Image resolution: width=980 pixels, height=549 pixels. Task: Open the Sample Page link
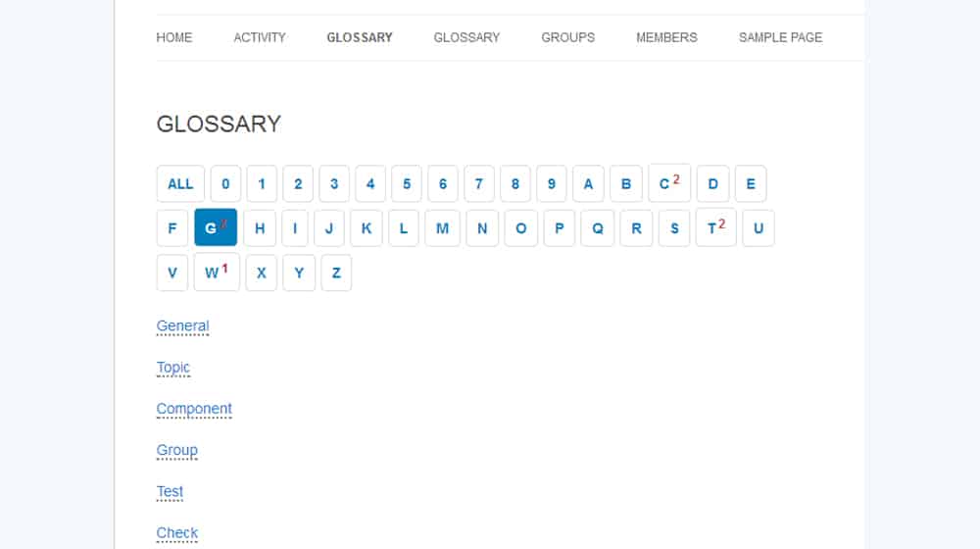780,37
